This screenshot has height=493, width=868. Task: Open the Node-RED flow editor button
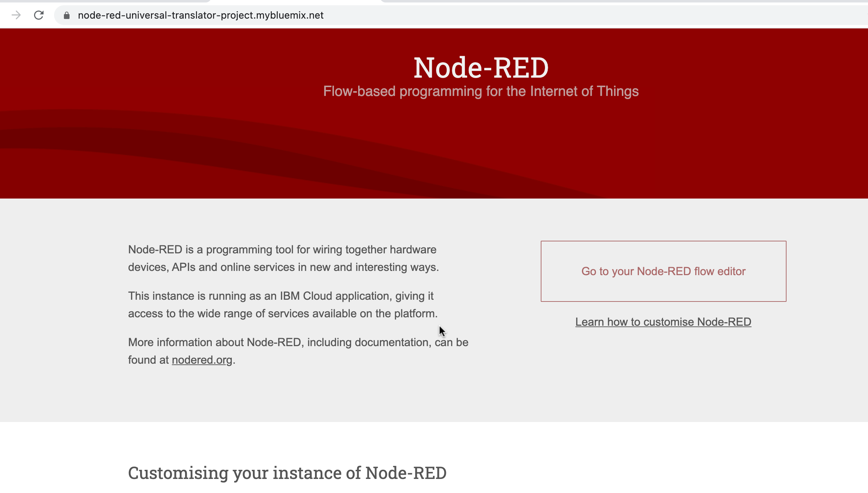point(663,271)
